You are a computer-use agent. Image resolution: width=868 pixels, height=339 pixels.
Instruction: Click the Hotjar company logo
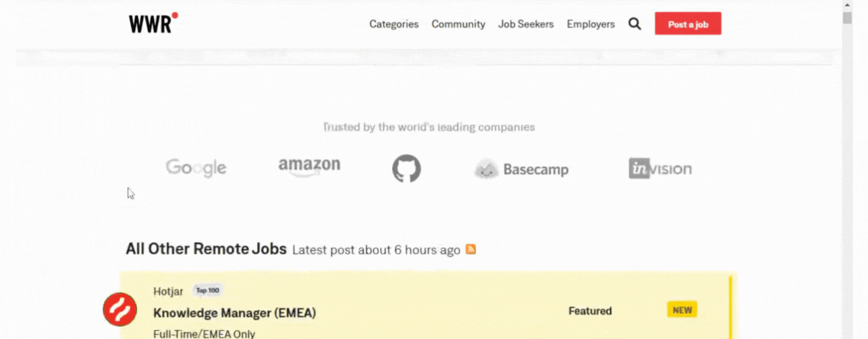tap(120, 310)
